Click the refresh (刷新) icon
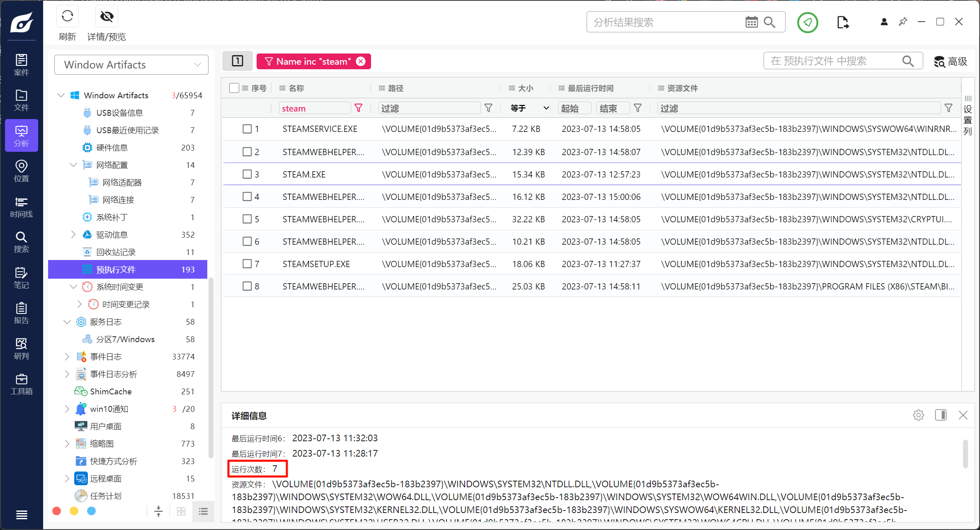Viewport: 980px width, 530px height. 67,17
